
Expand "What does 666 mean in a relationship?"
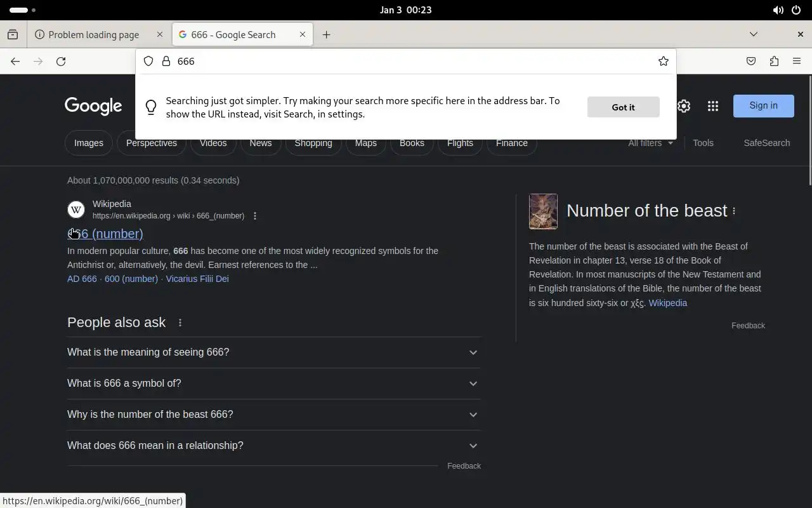coord(274,446)
